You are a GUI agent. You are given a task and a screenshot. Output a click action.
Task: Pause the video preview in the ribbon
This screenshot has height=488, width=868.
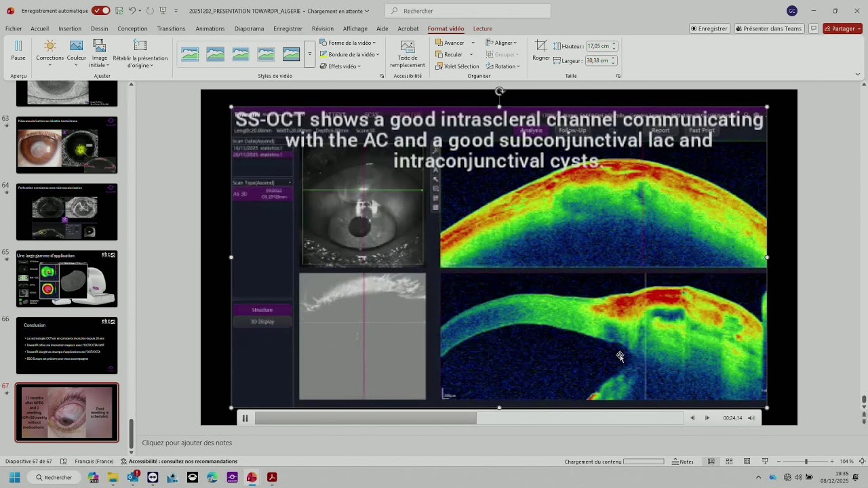18,51
